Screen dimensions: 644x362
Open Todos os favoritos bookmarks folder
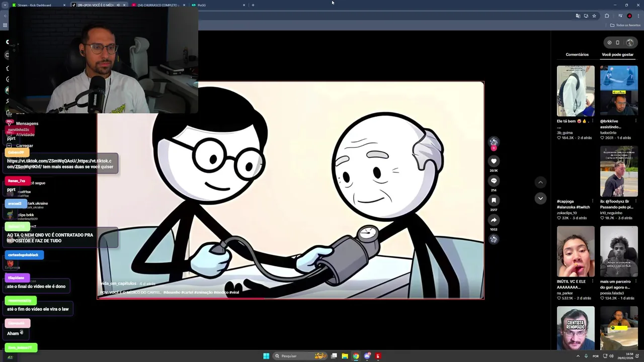pos(625,25)
